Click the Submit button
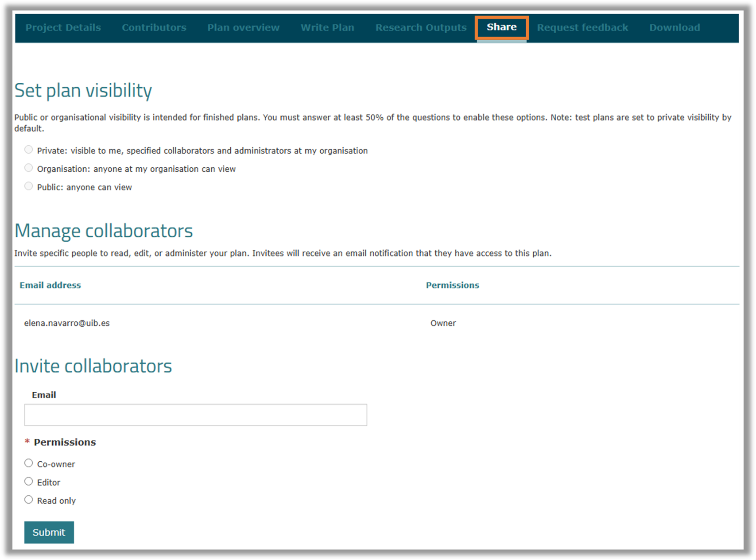Screen dimensions: 756x560 49,532
